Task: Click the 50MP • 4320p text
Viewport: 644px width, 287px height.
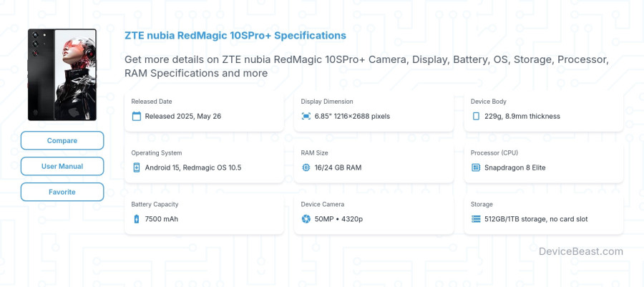Action: pos(339,219)
